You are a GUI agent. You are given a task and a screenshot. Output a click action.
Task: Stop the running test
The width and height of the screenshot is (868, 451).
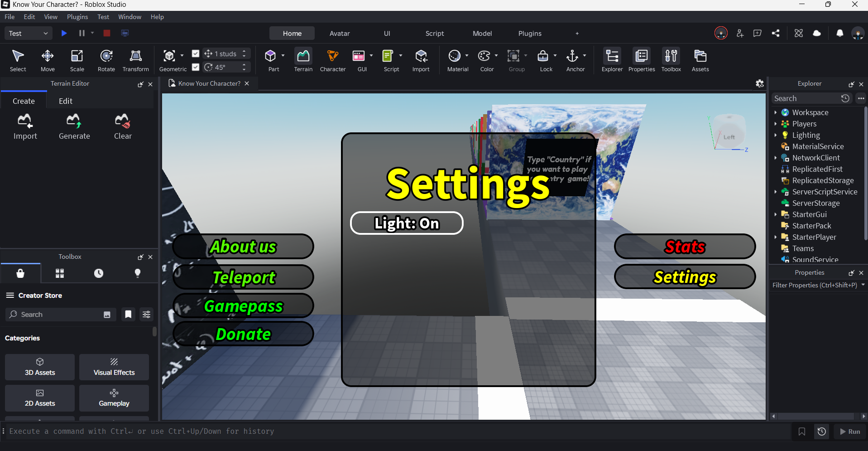[107, 33]
